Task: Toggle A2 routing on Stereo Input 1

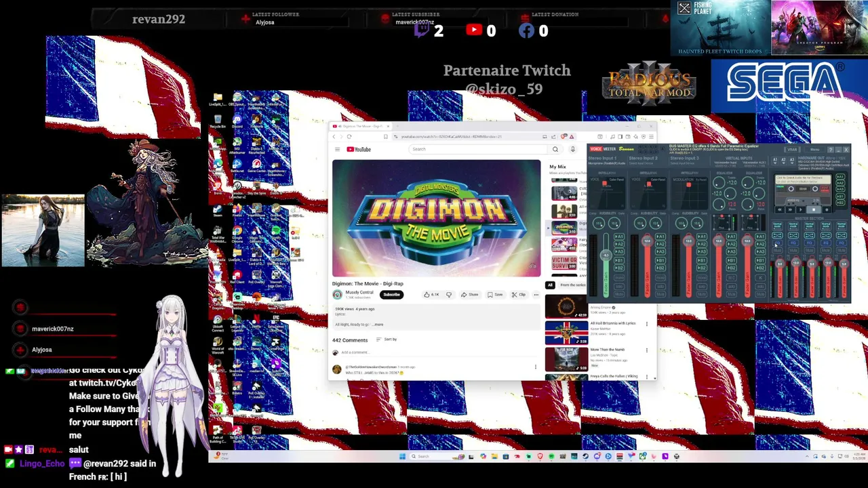Action: tap(619, 244)
